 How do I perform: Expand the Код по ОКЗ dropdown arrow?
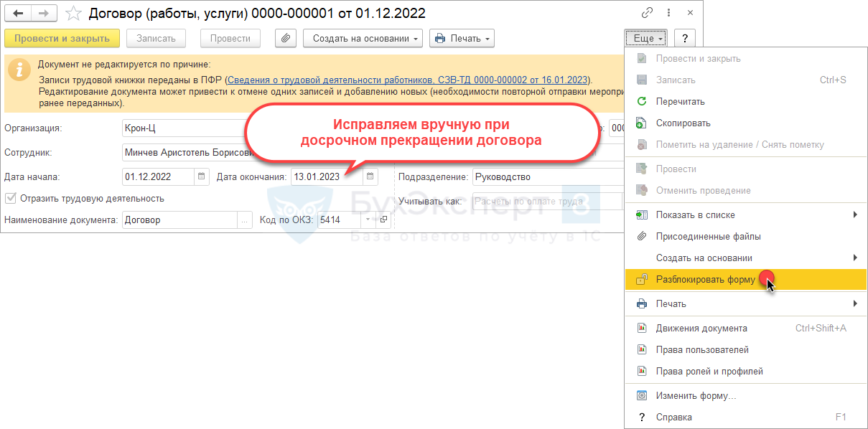click(x=368, y=220)
